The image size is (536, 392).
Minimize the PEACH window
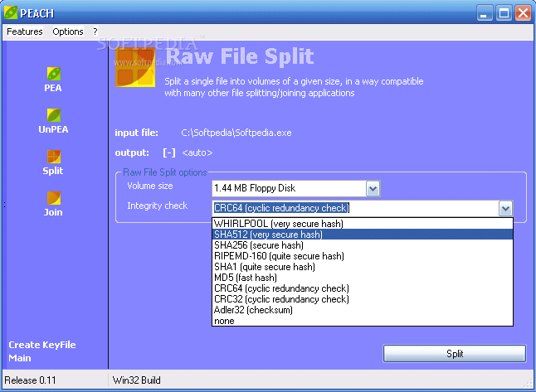(485, 13)
